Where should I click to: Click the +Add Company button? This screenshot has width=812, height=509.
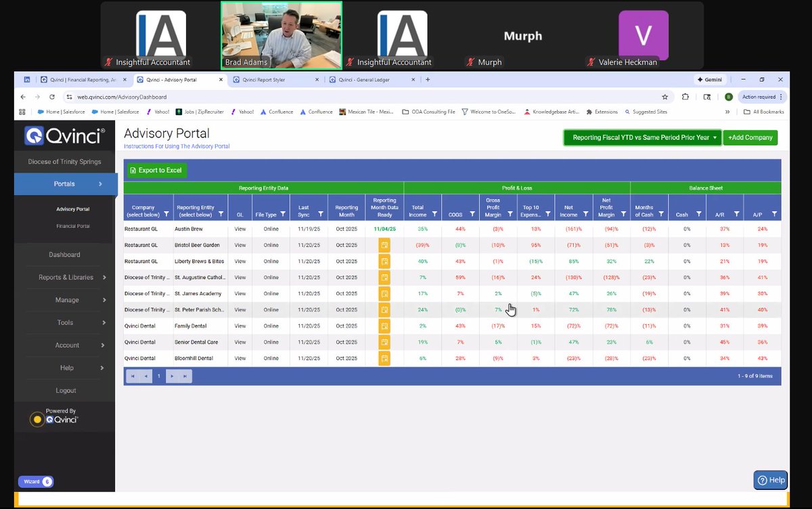pos(750,137)
